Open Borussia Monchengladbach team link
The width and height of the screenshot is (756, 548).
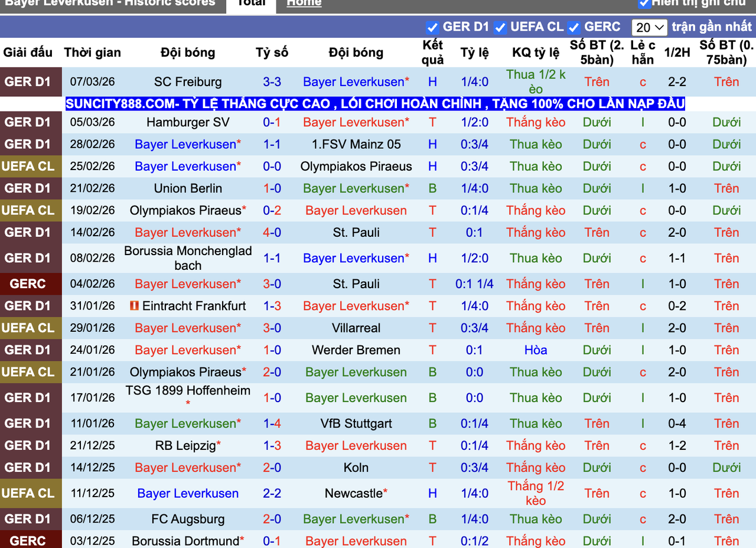[188, 258]
